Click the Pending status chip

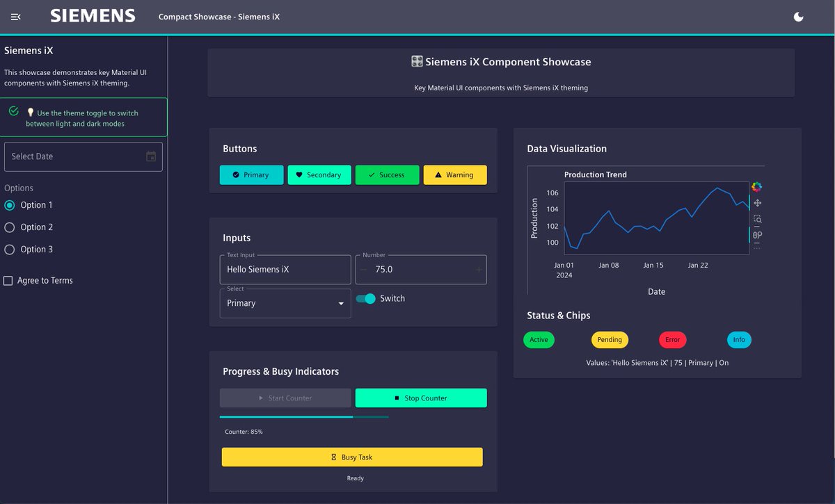610,340
